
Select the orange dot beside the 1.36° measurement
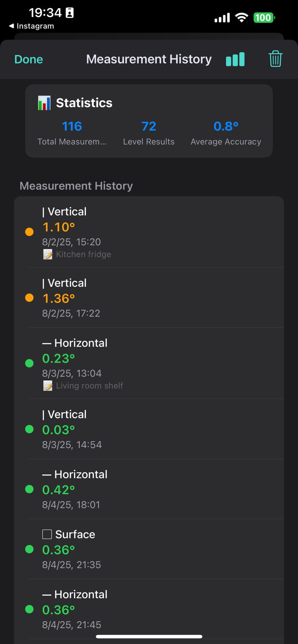(x=29, y=298)
